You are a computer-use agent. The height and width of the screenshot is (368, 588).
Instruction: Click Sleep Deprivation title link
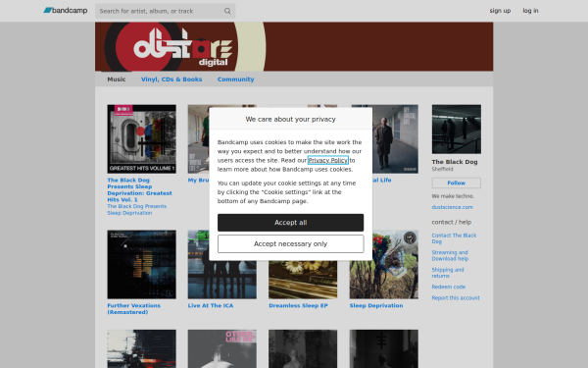point(376,305)
